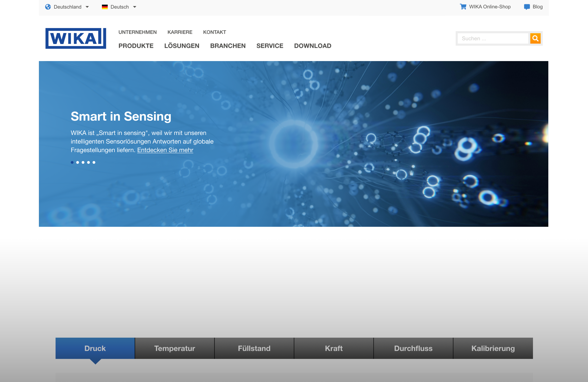Viewport: 588px width, 382px height.
Task: Open the KARRIERE page link
Action: (180, 32)
